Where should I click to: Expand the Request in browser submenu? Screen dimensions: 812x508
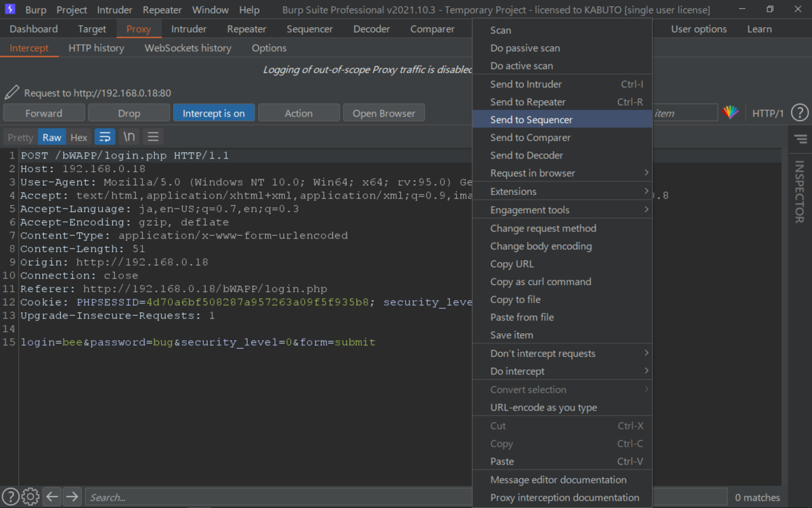[562, 173]
